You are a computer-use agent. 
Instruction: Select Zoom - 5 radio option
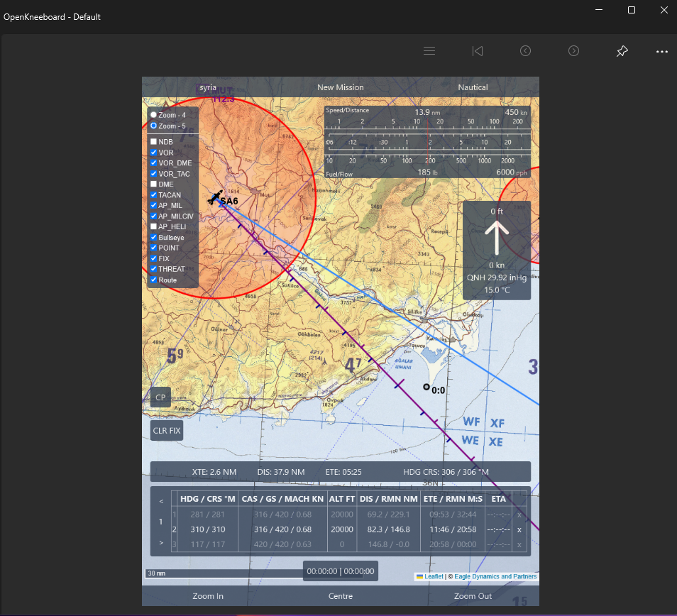pyautogui.click(x=153, y=126)
